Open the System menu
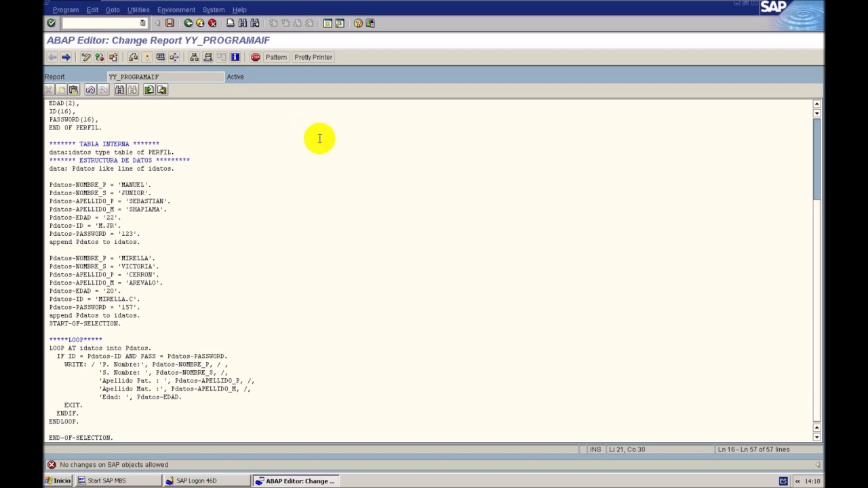The width and height of the screenshot is (868, 488). click(x=213, y=9)
